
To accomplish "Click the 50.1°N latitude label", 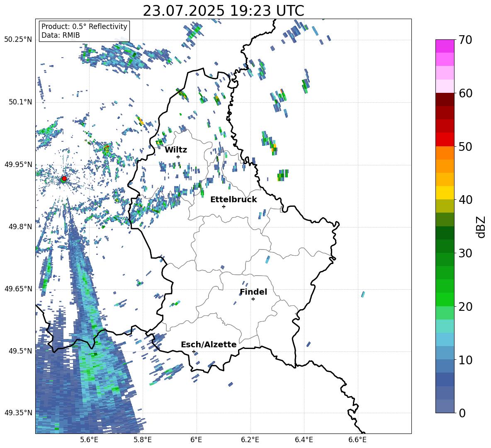I will pos(20,102).
